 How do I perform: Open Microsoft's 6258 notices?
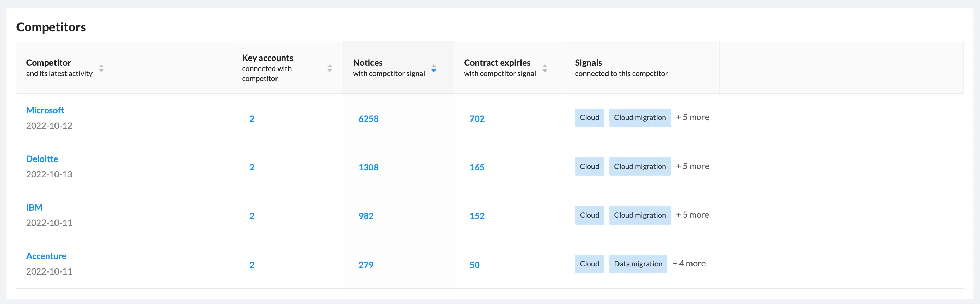click(x=368, y=118)
